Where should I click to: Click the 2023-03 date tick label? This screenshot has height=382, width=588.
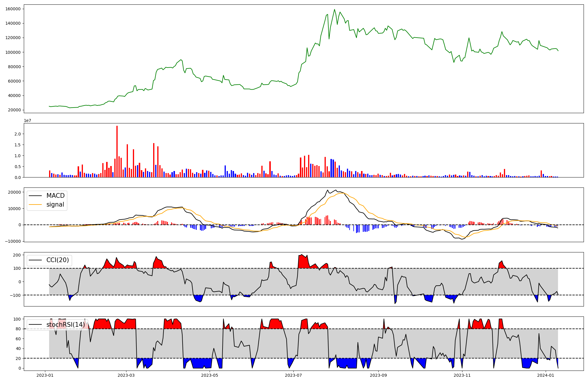126,375
